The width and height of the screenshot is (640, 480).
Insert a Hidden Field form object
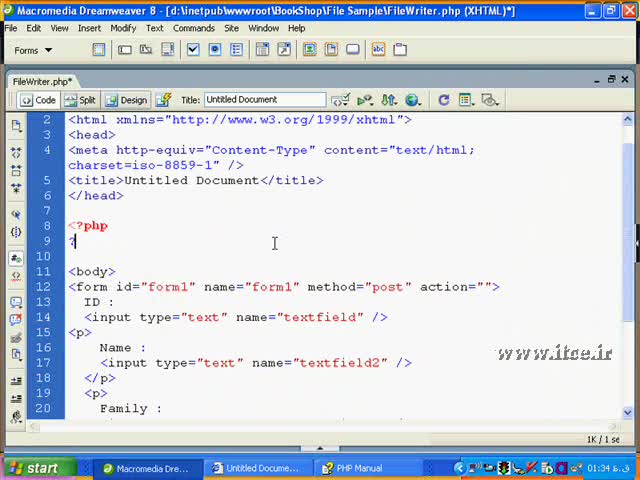[x=146, y=50]
